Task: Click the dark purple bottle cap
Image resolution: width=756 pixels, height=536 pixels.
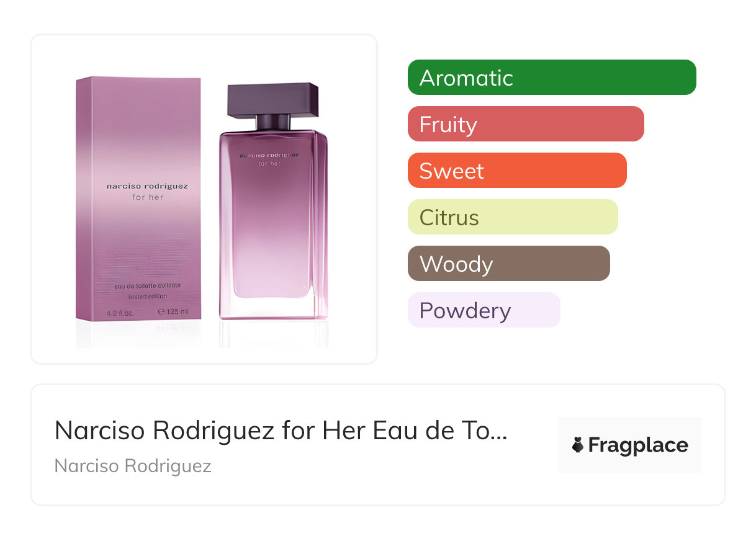Action: 273,99
